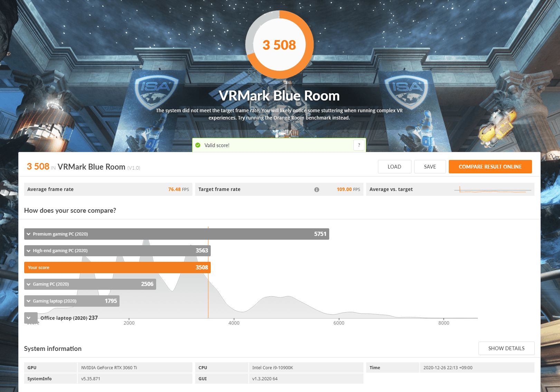Select the SystemInfo version v5.35.871

point(91,379)
